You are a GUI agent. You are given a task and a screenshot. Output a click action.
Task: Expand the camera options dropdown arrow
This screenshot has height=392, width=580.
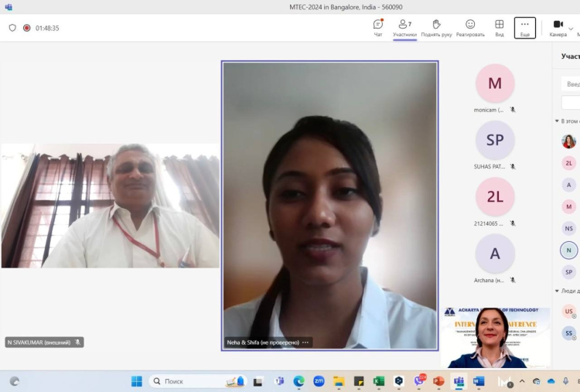pyautogui.click(x=571, y=28)
